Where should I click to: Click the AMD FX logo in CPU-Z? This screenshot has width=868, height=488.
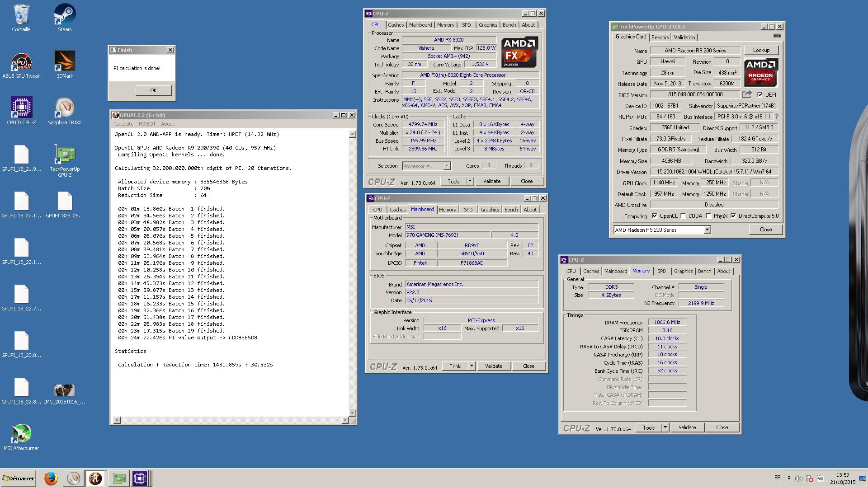(519, 52)
